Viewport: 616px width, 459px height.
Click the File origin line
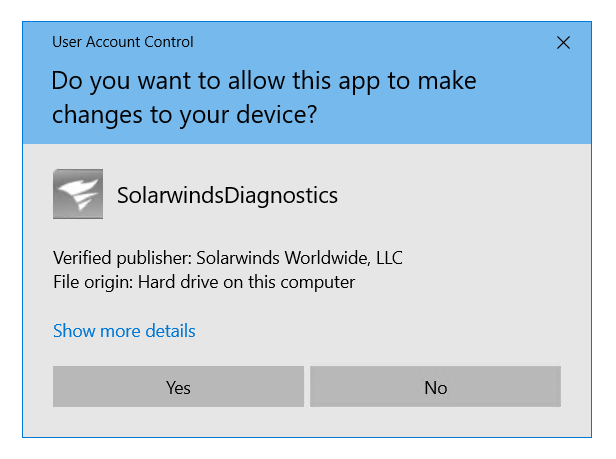pyautogui.click(x=204, y=282)
